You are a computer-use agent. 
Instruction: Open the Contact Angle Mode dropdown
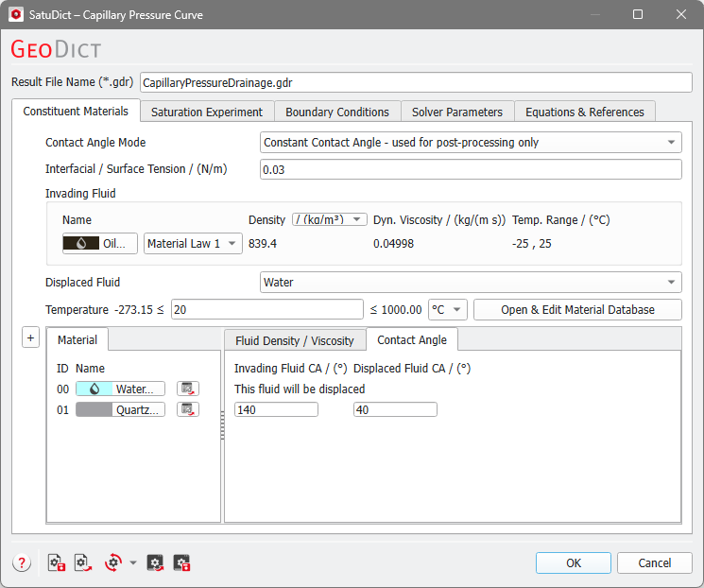click(x=471, y=143)
